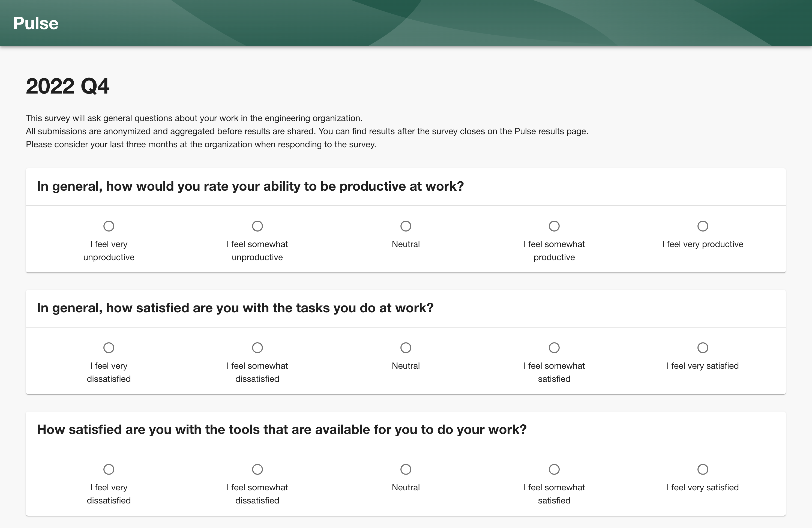Click the Pulse title in header

point(36,23)
